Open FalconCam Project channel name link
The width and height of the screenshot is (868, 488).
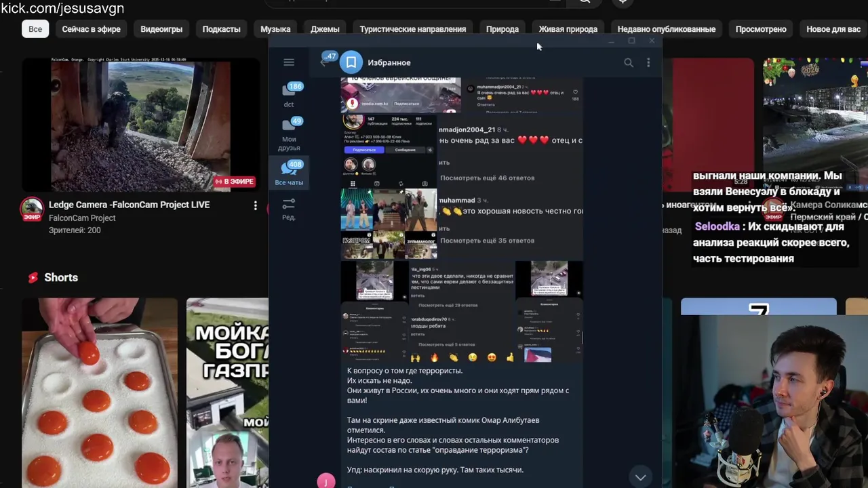tap(82, 218)
